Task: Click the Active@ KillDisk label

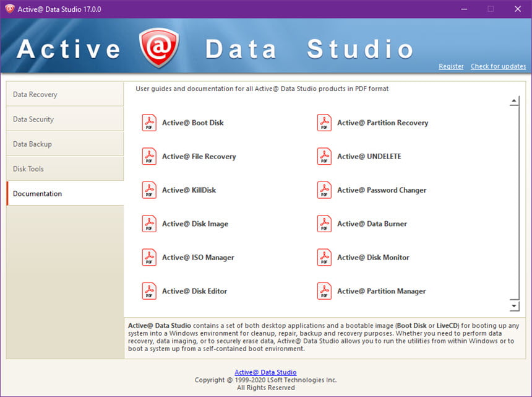Action: point(189,190)
